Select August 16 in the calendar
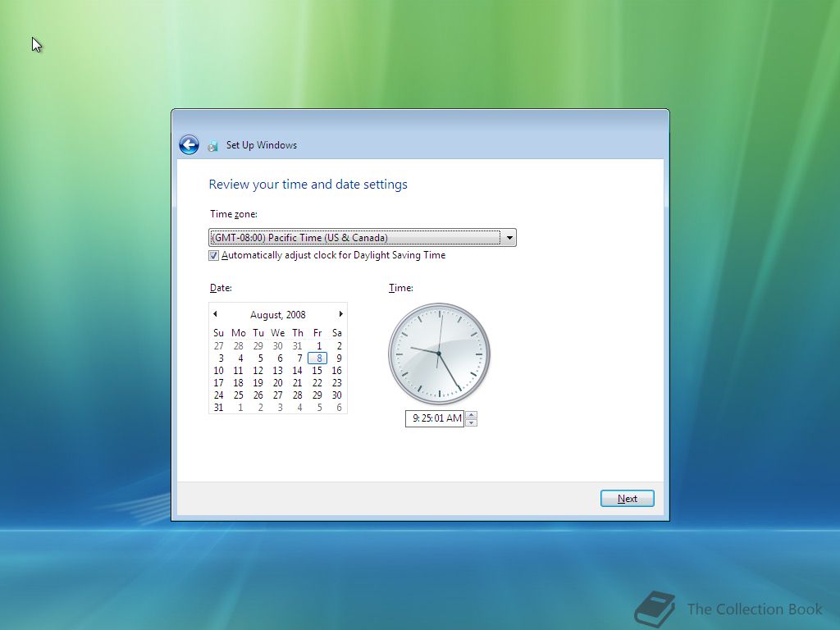 coord(336,371)
